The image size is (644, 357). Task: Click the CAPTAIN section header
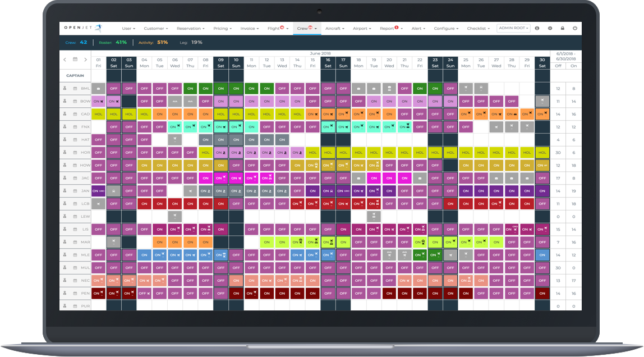(75, 75)
